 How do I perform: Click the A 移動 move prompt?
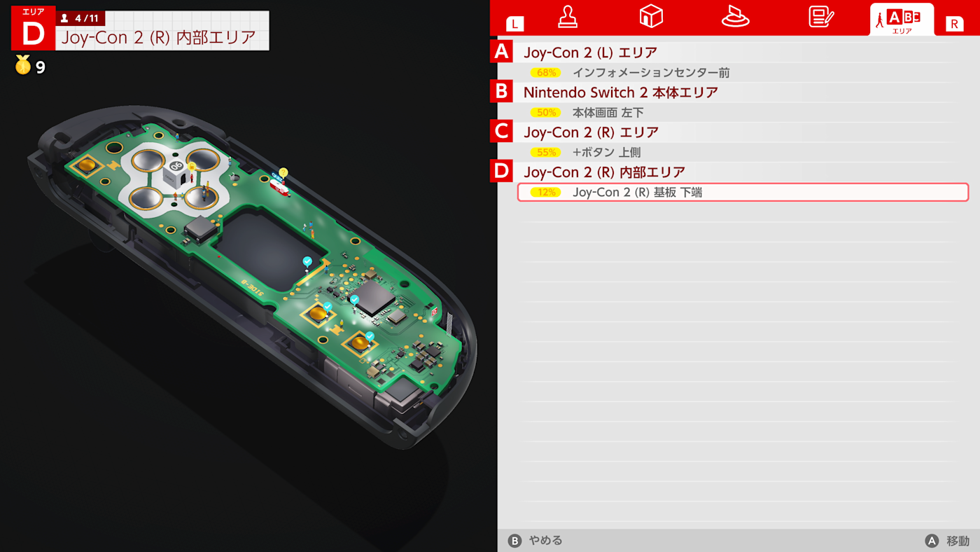[x=947, y=541]
